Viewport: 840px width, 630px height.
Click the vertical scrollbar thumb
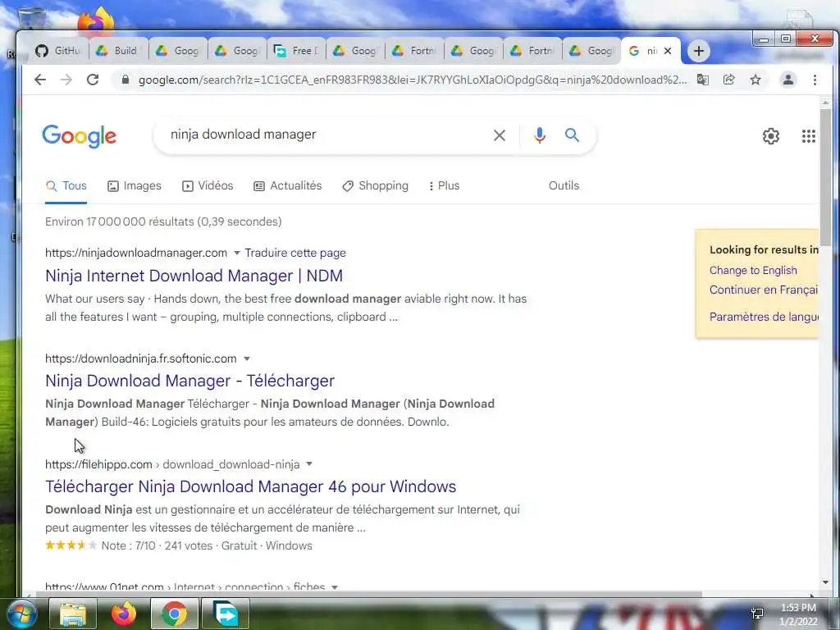tap(825, 177)
